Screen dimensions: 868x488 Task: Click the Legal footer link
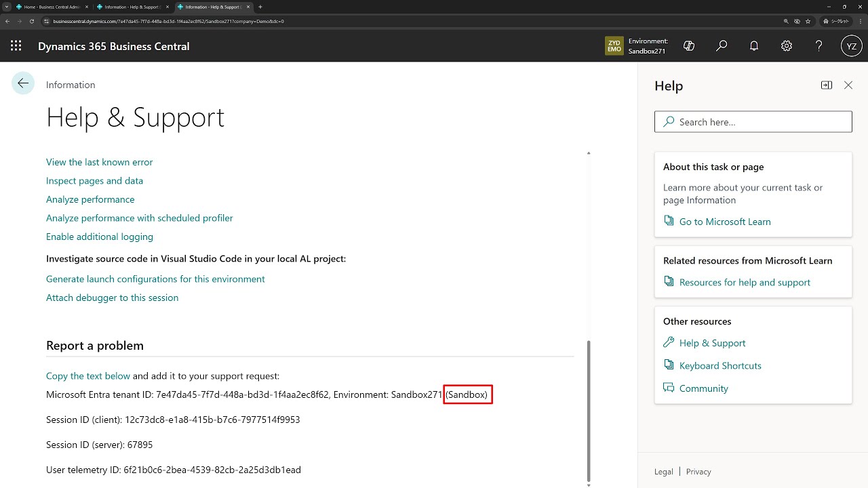coord(664,472)
